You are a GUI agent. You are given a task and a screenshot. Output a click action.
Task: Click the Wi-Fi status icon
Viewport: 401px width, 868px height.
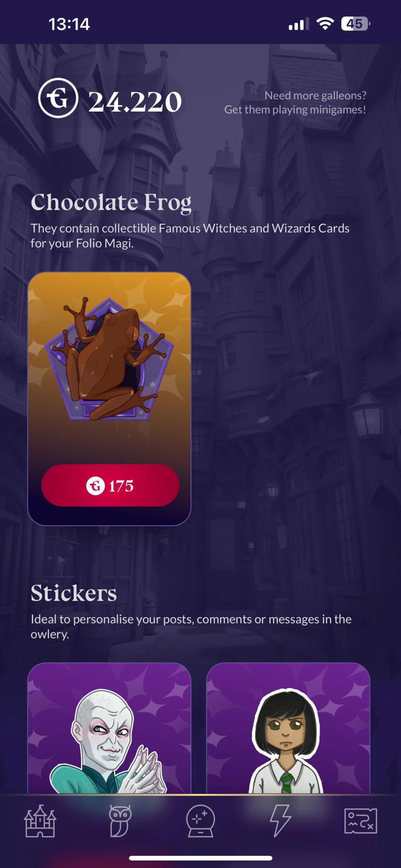pos(325,24)
